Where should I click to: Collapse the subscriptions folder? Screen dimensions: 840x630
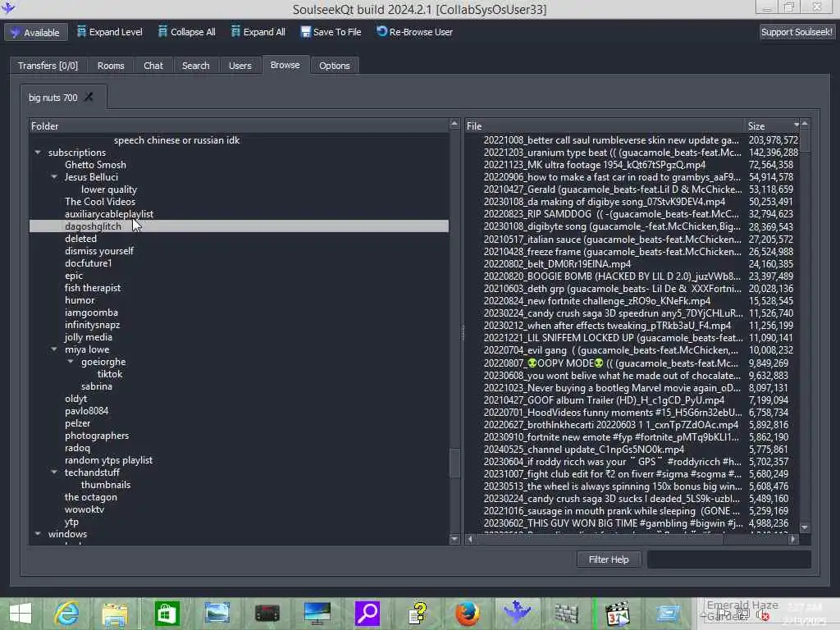pos(38,153)
